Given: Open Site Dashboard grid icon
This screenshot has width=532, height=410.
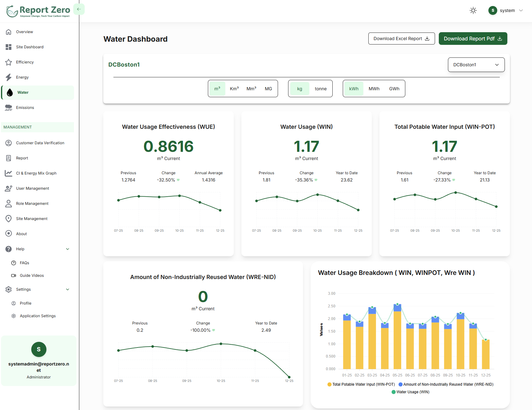Looking at the screenshot, I should point(9,47).
